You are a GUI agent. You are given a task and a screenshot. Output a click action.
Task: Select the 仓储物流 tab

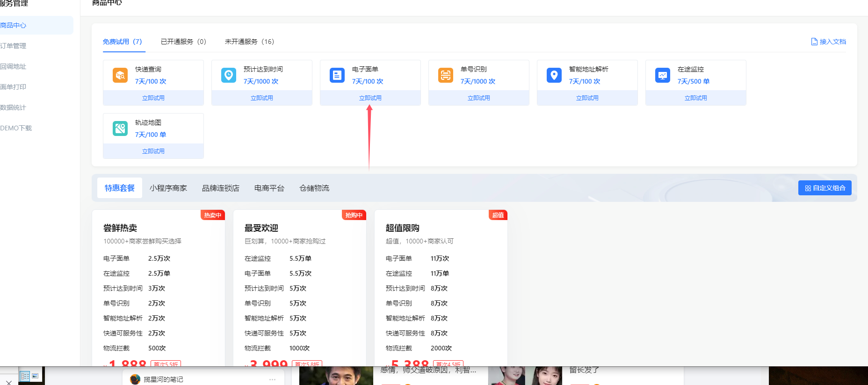pos(314,188)
